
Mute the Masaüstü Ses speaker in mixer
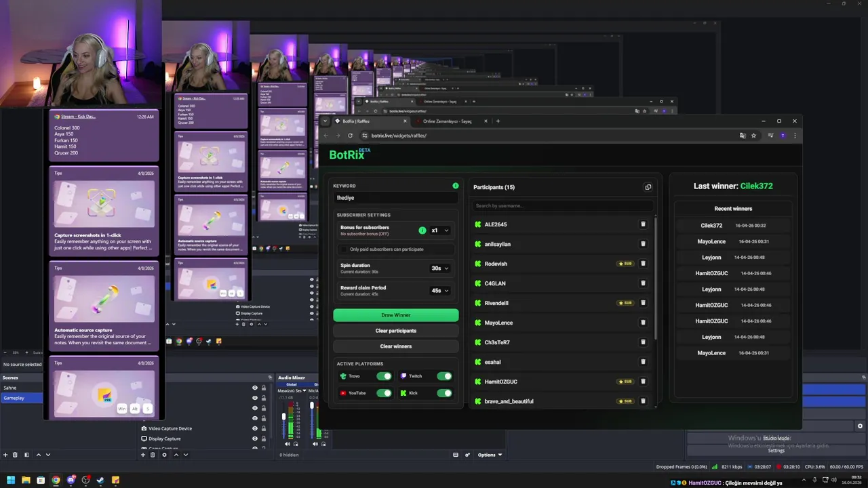(x=288, y=444)
